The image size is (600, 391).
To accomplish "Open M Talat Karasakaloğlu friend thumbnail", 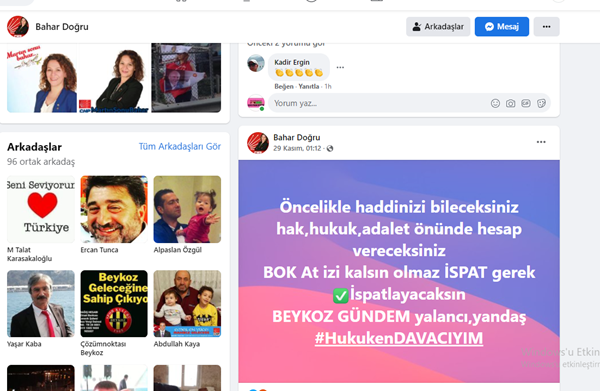I will click(x=41, y=209).
